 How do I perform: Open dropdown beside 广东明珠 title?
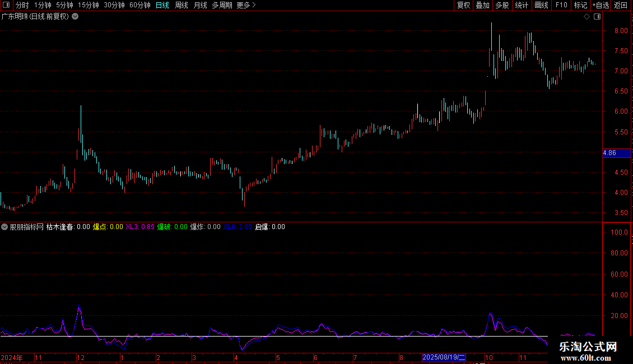pyautogui.click(x=75, y=17)
